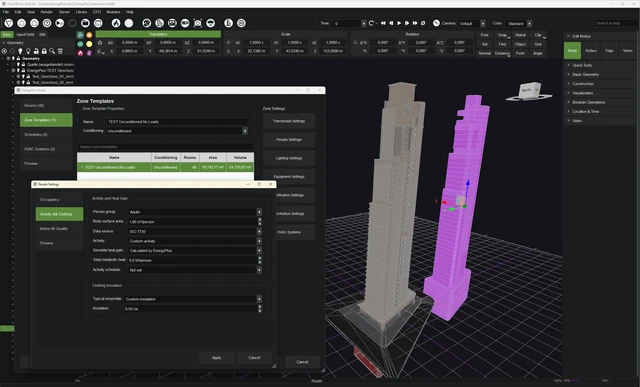This screenshot has height=387, width=640.
Task: Open the Activity schedule dropdown
Action: point(195,270)
